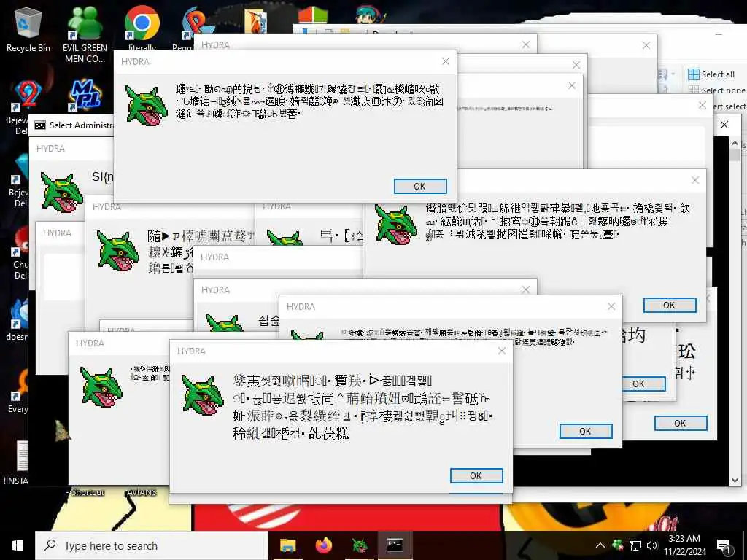This screenshot has height=560, width=747.
Task: Open the network tray icon
Action: coord(635,545)
